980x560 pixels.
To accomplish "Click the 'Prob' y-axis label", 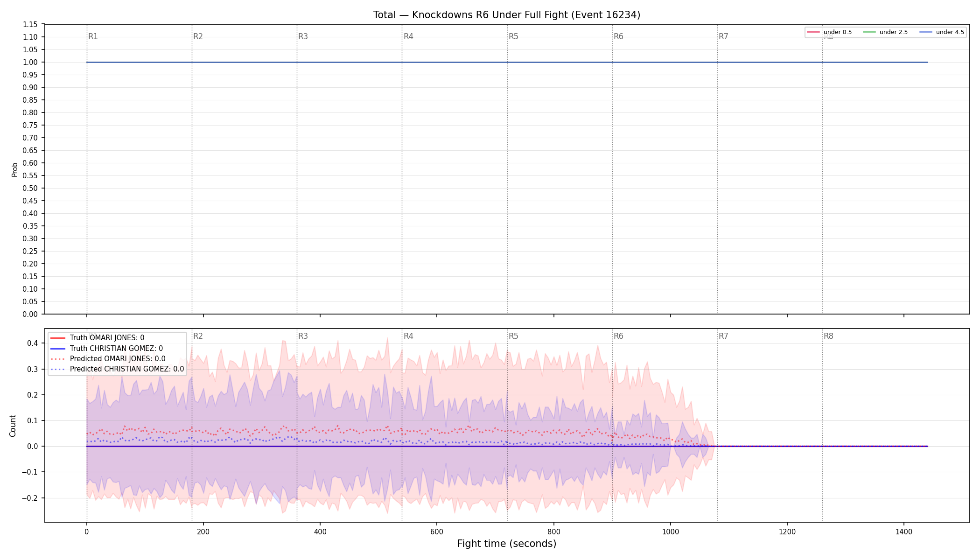I will pos(14,169).
